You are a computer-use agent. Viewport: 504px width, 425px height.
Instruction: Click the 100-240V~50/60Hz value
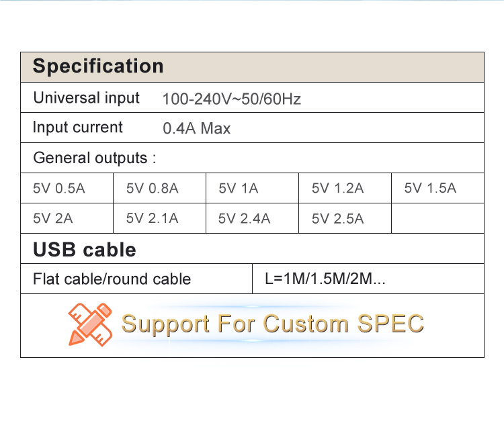point(231,99)
